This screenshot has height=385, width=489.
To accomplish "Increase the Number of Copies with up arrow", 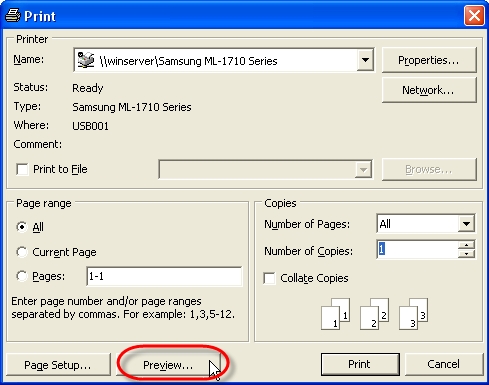I will coord(466,245).
